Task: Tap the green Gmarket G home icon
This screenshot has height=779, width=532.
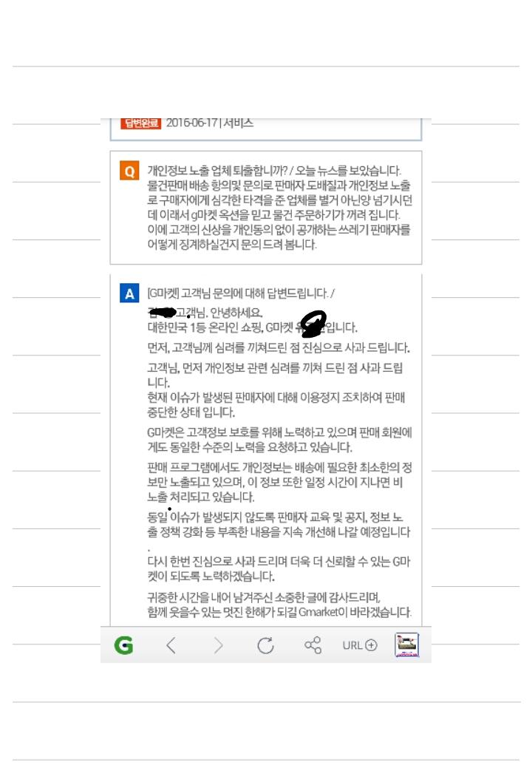Action: [123, 645]
